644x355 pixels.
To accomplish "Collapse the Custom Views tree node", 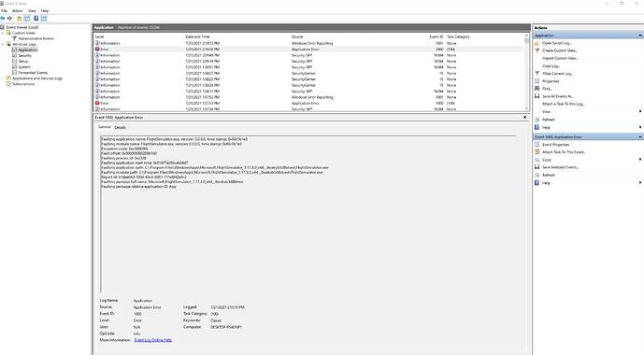I will (3, 33).
